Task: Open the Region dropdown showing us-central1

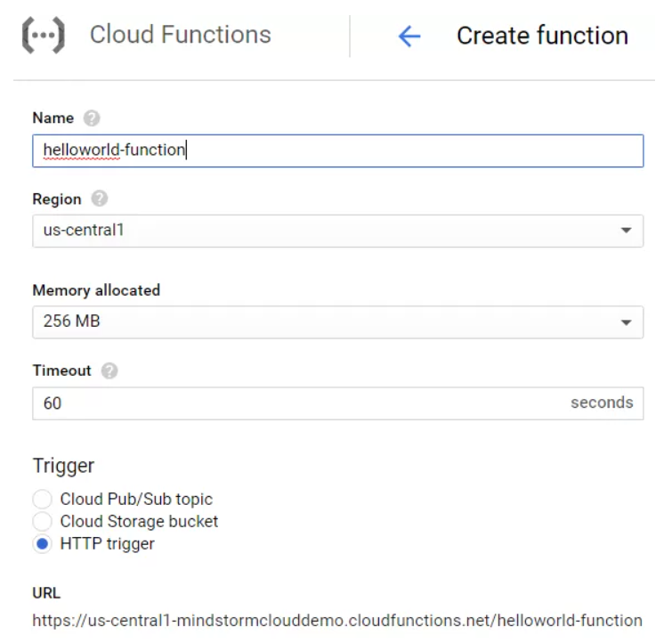Action: [337, 231]
